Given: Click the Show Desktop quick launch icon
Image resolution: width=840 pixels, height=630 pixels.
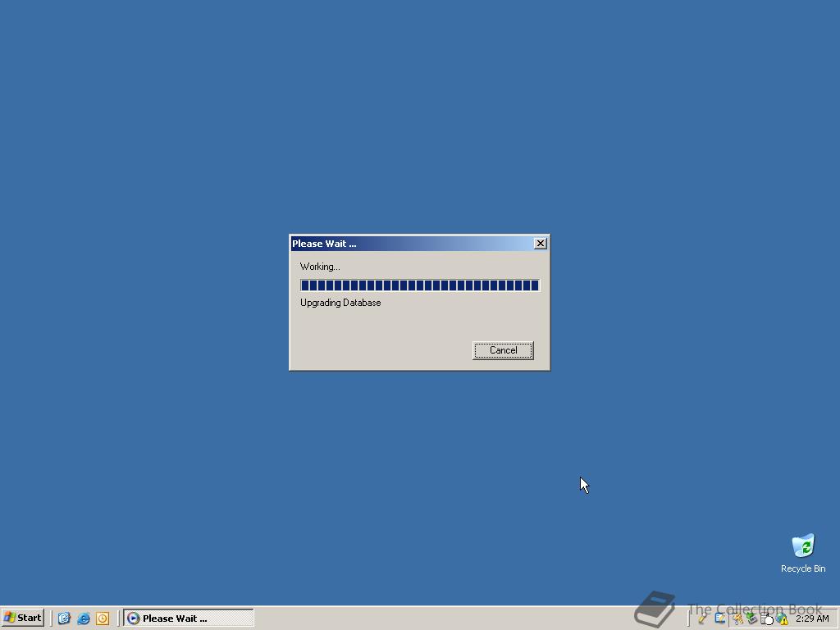Looking at the screenshot, I should click(x=64, y=619).
